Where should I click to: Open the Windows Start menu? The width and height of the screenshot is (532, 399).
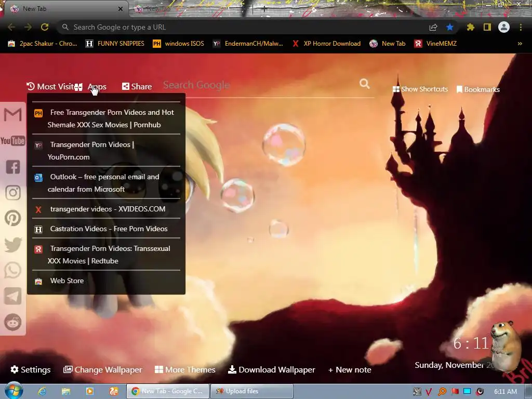click(x=14, y=391)
